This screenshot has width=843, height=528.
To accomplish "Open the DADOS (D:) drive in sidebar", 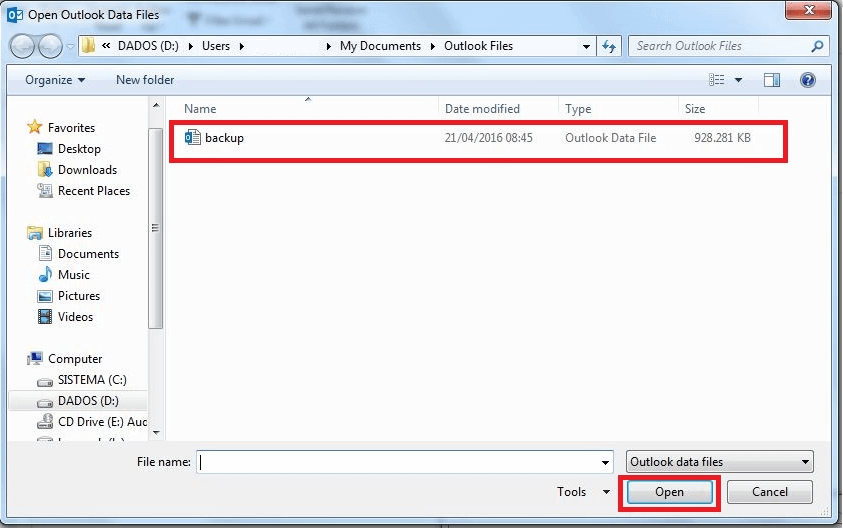I will [88, 401].
